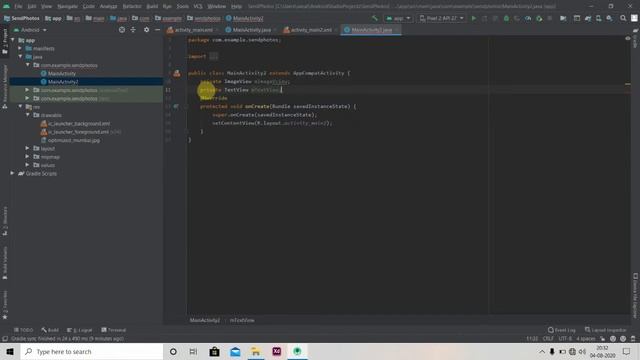Select optimized_mumbai.jpg in drawable
The image size is (640, 360).
tap(73, 140)
